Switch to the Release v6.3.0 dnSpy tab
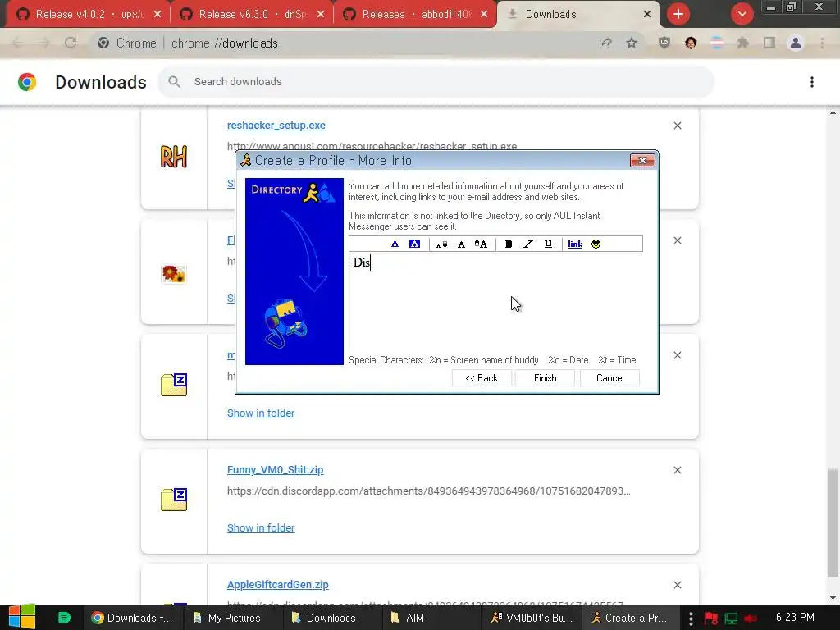Image resolution: width=840 pixels, height=630 pixels. click(x=251, y=15)
